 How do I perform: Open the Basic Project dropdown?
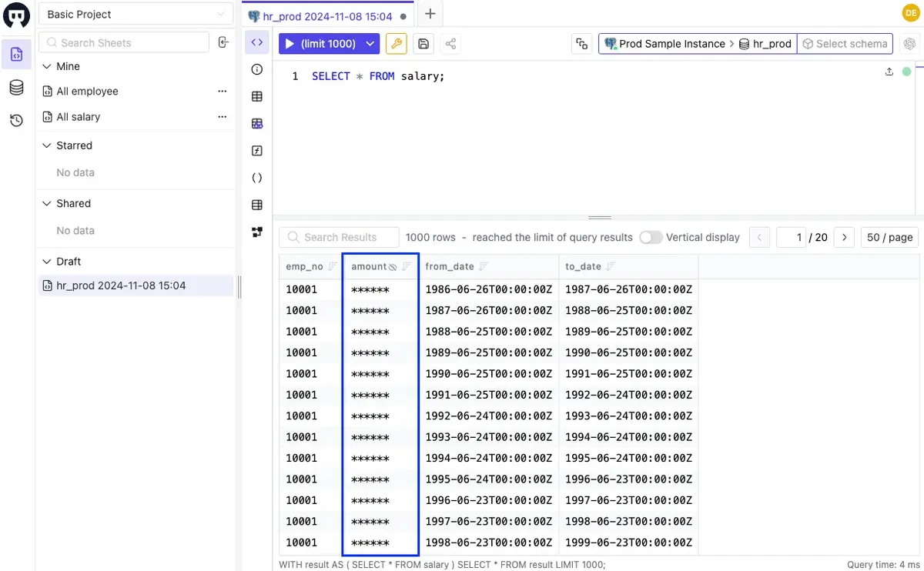click(x=136, y=15)
